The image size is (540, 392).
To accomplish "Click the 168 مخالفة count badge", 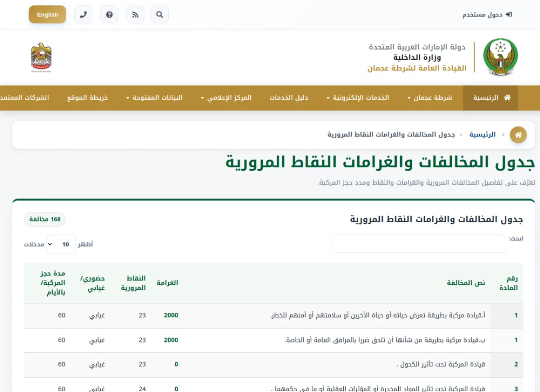I will click(45, 219).
